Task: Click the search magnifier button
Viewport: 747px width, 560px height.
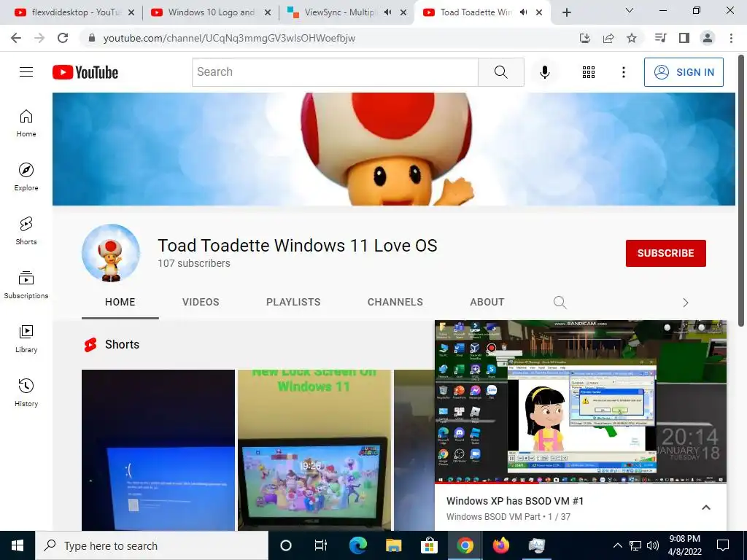Action: point(500,72)
